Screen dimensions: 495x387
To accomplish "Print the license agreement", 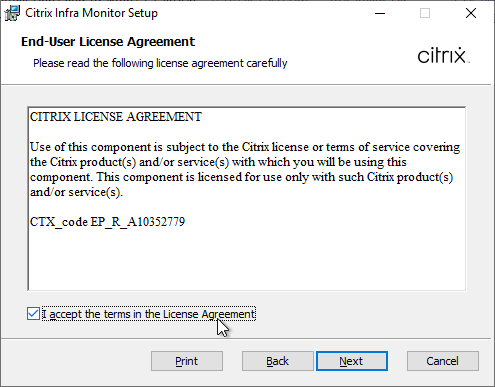I will pyautogui.click(x=187, y=361).
